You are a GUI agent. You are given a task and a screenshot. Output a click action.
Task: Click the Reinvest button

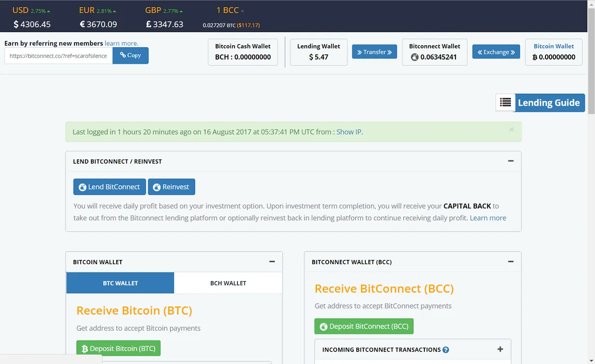pyautogui.click(x=172, y=187)
